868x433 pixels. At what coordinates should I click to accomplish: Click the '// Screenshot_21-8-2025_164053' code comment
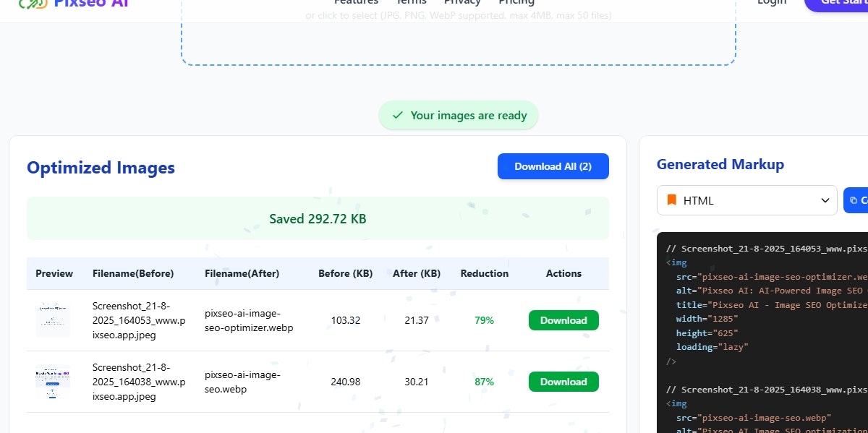767,249
